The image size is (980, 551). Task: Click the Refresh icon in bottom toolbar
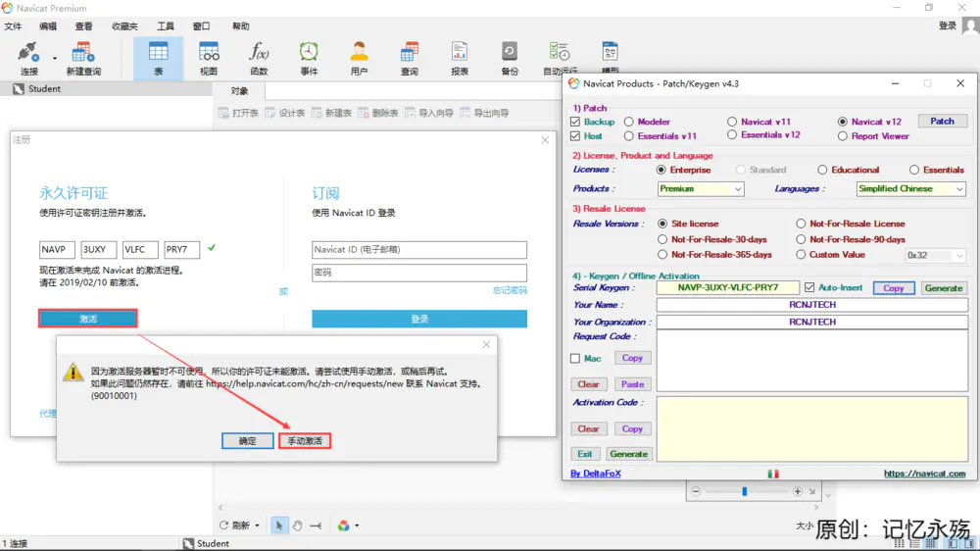point(223,526)
